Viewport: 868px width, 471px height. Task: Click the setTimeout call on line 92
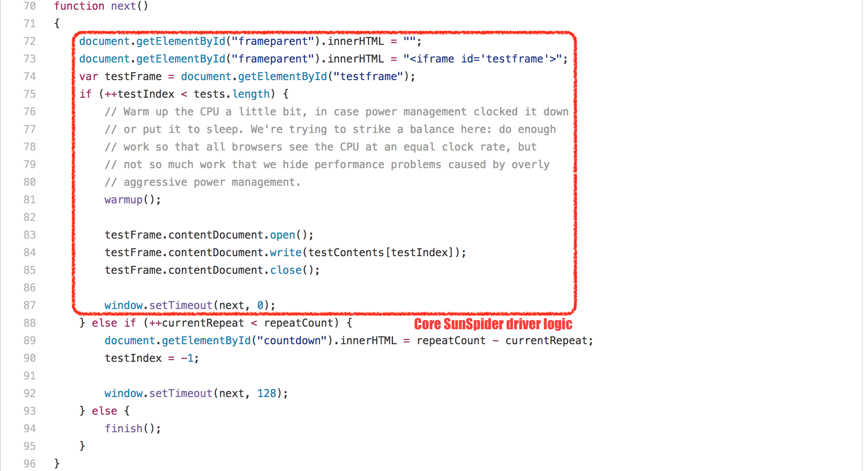180,393
